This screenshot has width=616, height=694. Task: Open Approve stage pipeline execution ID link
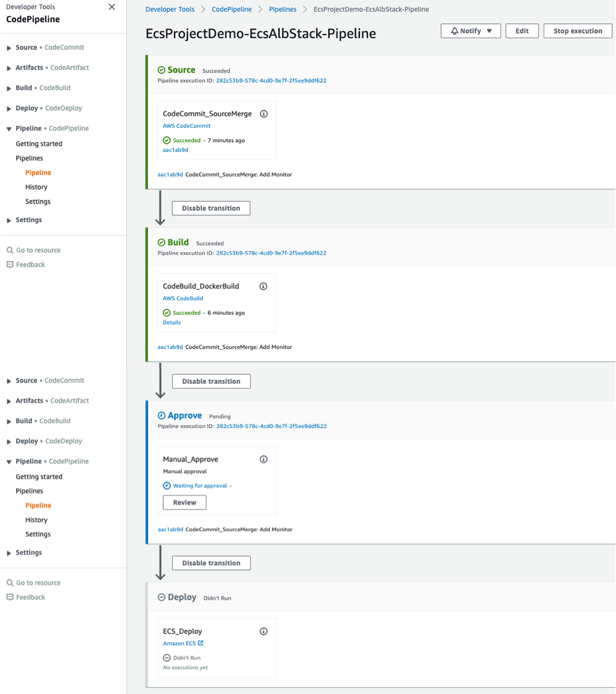[x=271, y=426]
